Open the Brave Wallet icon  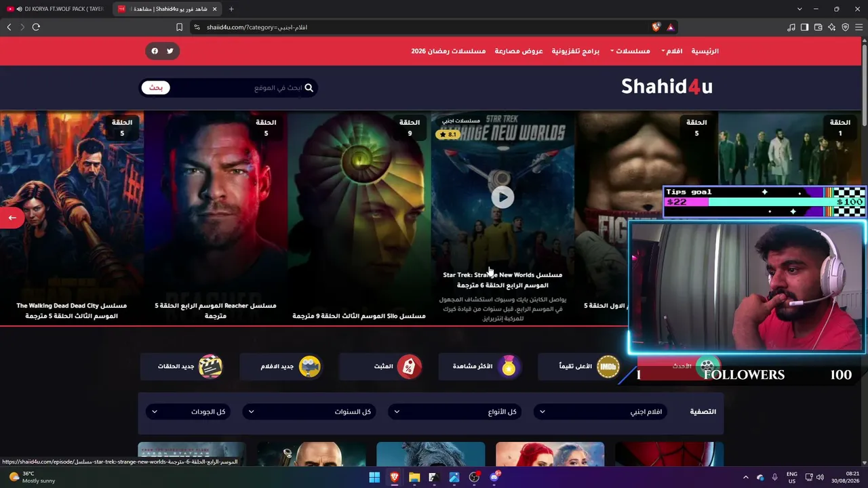pos(818,27)
